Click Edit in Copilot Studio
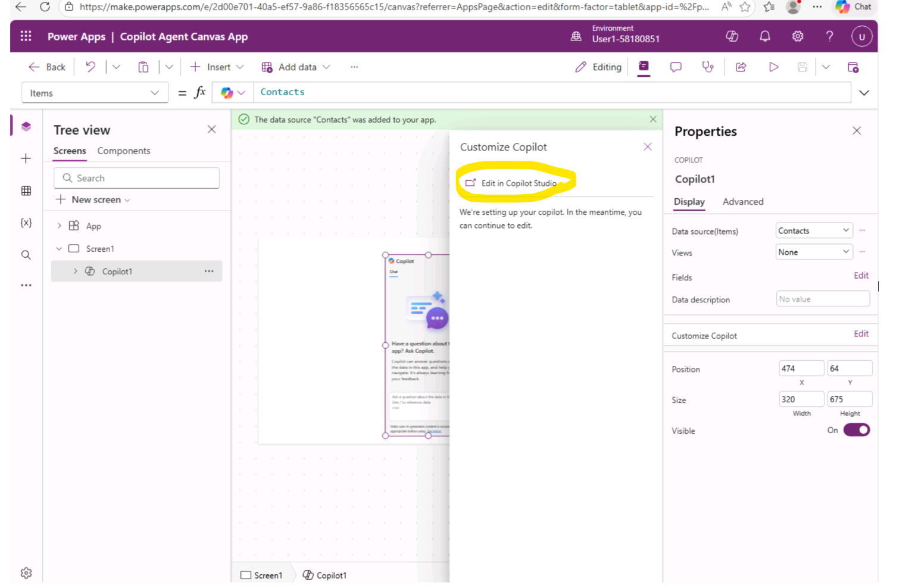This screenshot has height=588, width=915. pos(519,183)
